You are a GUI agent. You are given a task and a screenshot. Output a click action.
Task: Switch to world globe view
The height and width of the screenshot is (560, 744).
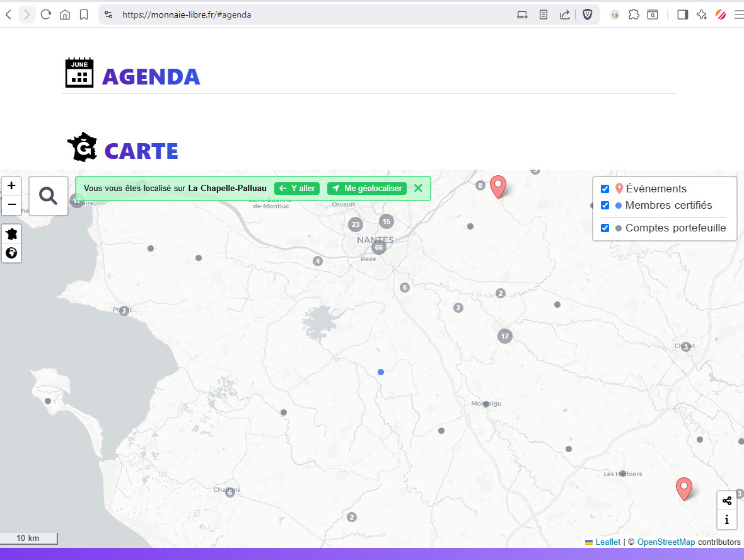(x=11, y=254)
